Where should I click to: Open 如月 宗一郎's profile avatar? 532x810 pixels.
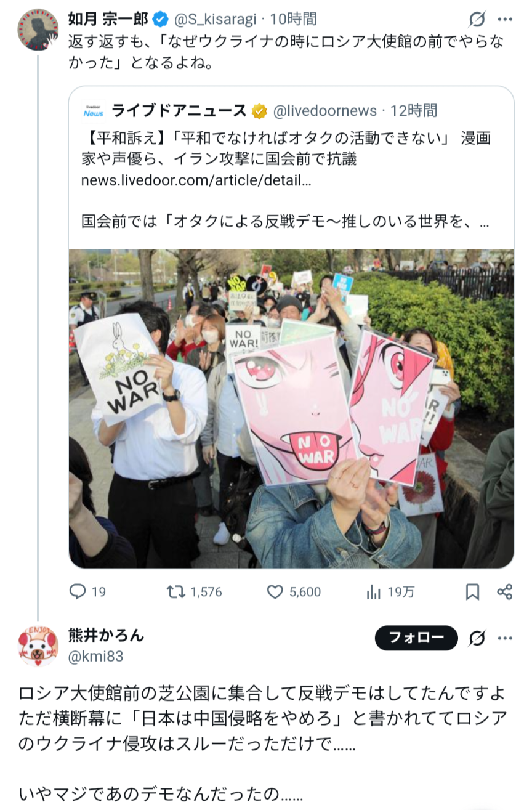[38, 29]
